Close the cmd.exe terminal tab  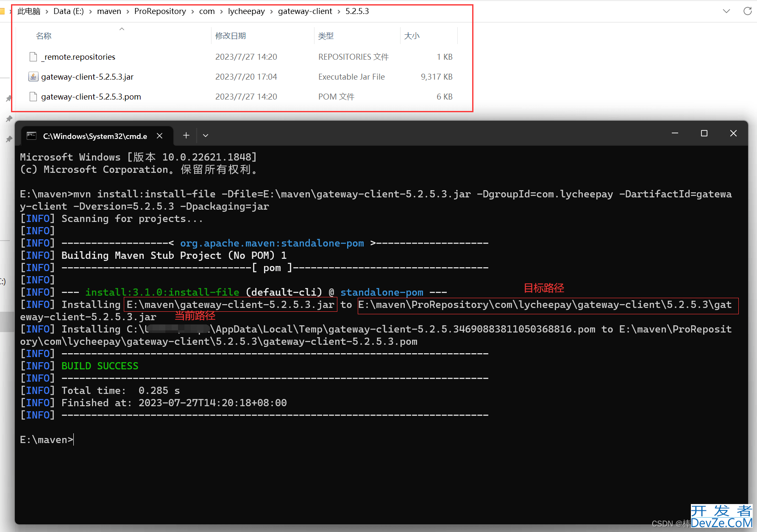tap(160, 136)
